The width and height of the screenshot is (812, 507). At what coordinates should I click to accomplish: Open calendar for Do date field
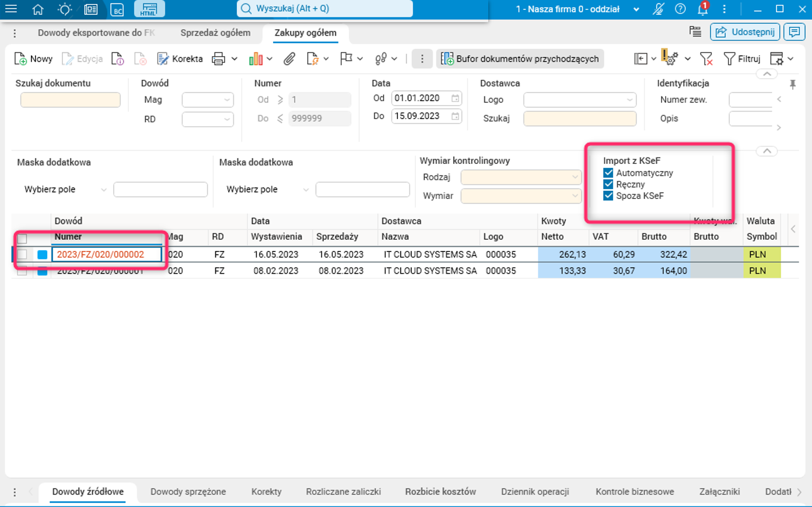(456, 116)
